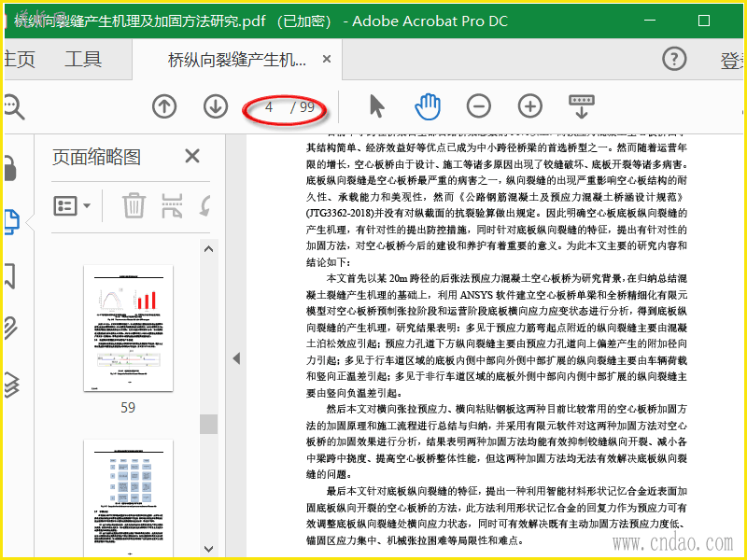Click the / 99 total pages label
Image resolution: width=747 pixels, height=560 pixels.
click(x=303, y=107)
